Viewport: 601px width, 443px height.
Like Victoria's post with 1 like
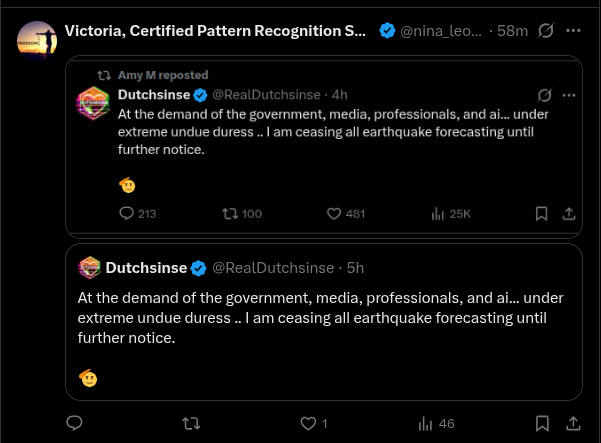pos(314,423)
